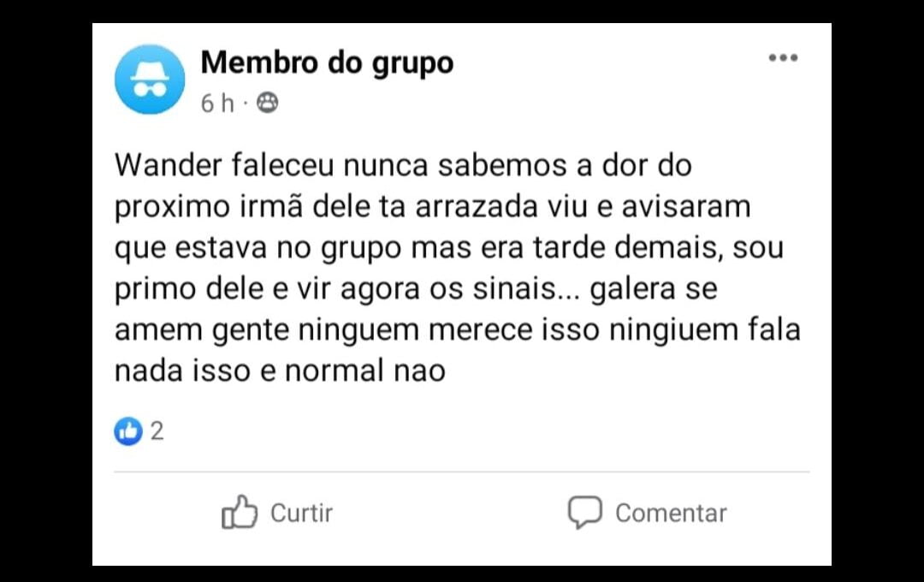
Task: Click the 6 h post timestamp
Action: (217, 104)
